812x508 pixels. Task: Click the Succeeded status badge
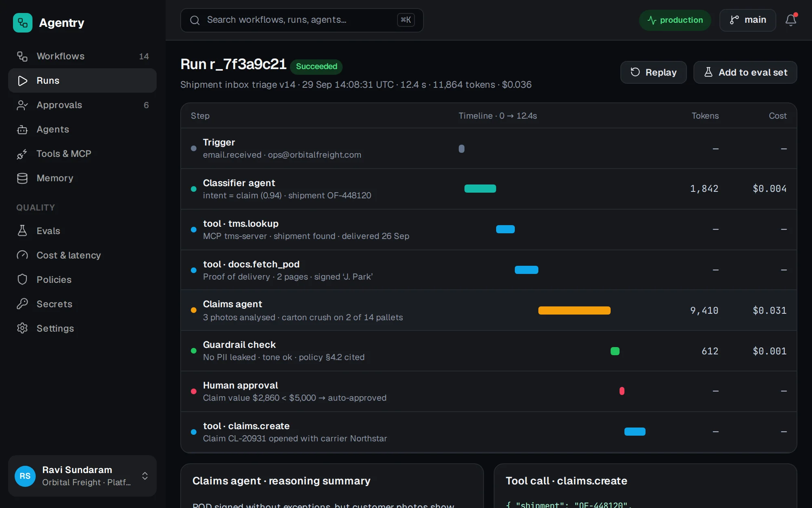click(x=316, y=66)
